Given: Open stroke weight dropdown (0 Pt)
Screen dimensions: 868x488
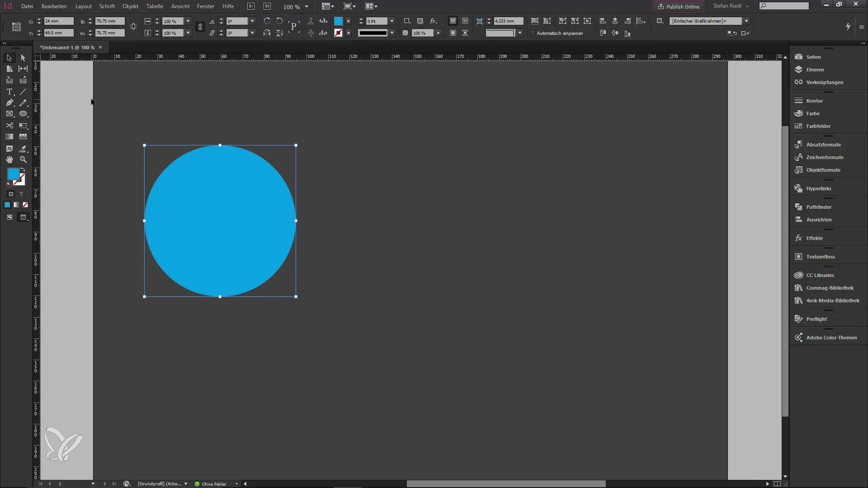Looking at the screenshot, I should click(392, 21).
